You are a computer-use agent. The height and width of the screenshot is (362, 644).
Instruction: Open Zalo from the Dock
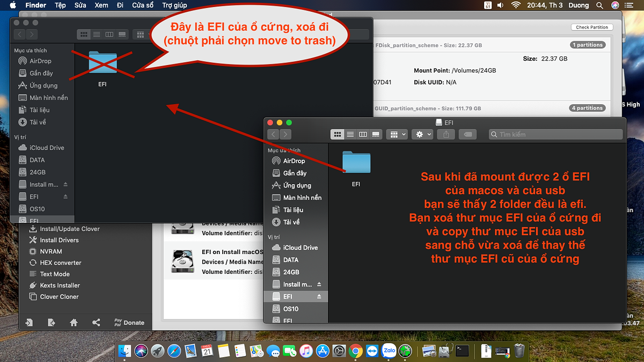[389, 351]
